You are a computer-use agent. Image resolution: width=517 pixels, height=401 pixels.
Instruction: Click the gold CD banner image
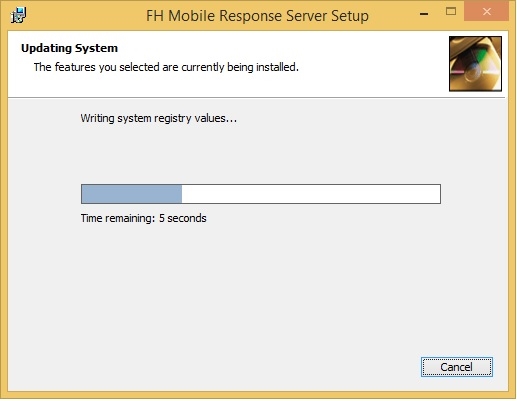[475, 63]
